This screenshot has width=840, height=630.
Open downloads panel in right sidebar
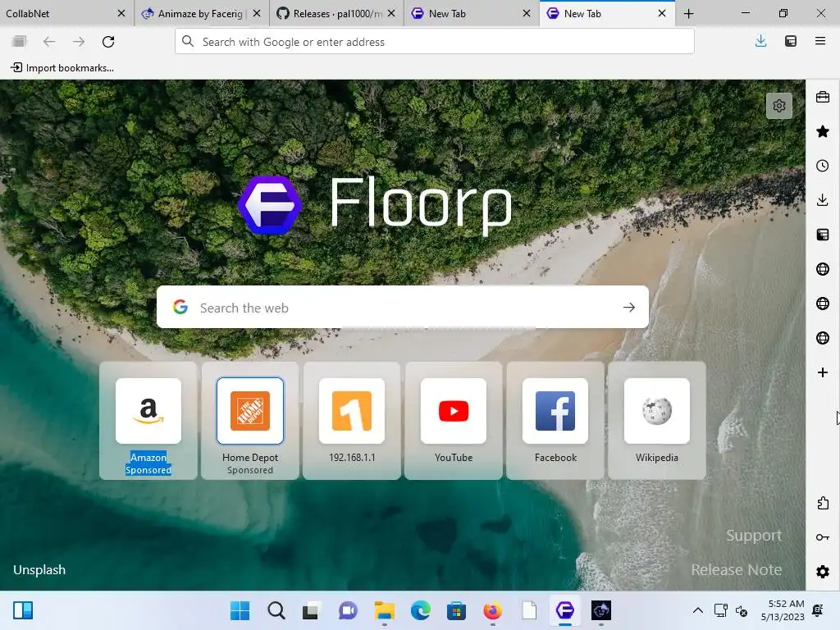(822, 200)
